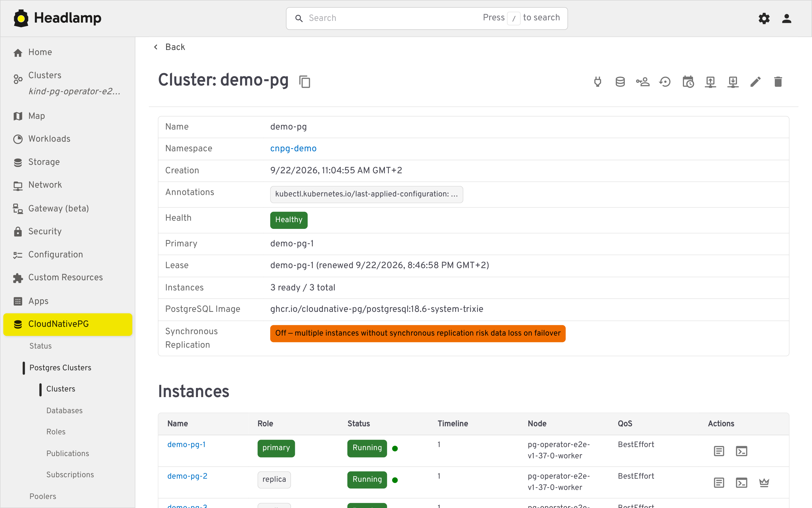
Task: Open Subscriptions in the sidebar
Action: [x=70, y=475]
